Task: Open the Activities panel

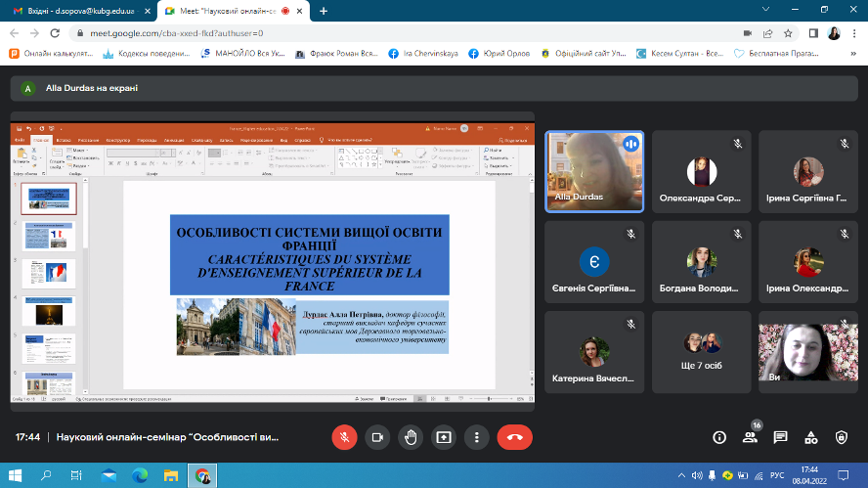Action: pos(812,437)
